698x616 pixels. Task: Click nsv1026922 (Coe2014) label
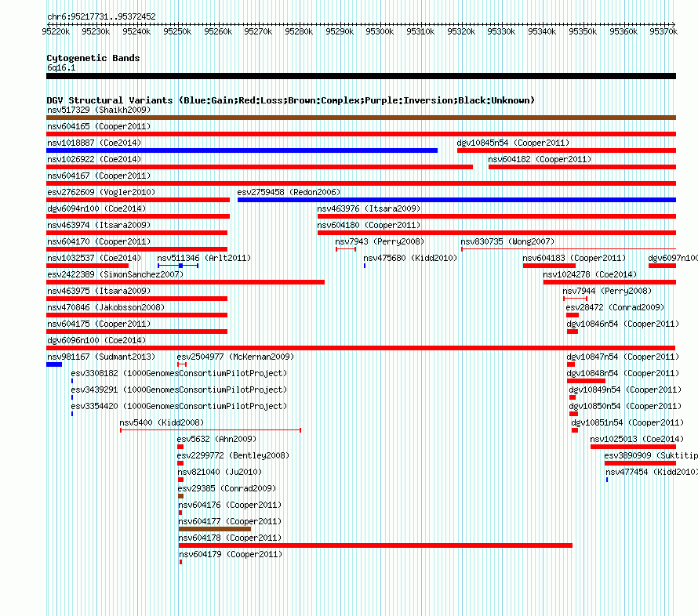pyautogui.click(x=94, y=159)
